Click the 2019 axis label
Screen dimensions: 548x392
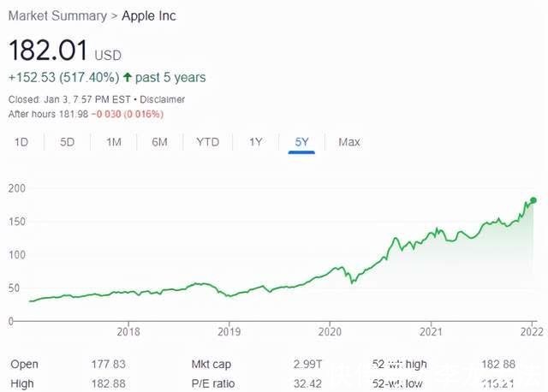pos(229,331)
